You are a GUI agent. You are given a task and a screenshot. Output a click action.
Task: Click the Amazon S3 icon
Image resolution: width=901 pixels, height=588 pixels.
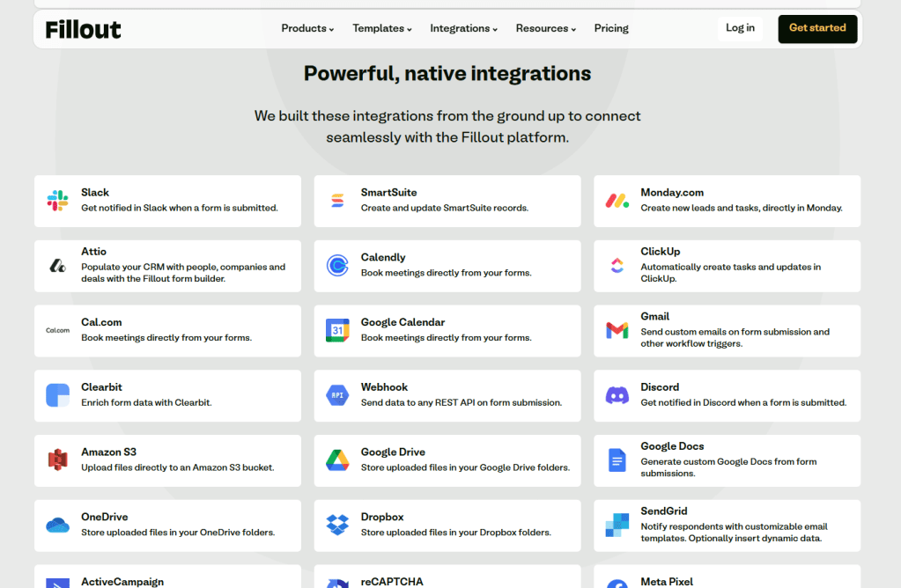coord(57,460)
